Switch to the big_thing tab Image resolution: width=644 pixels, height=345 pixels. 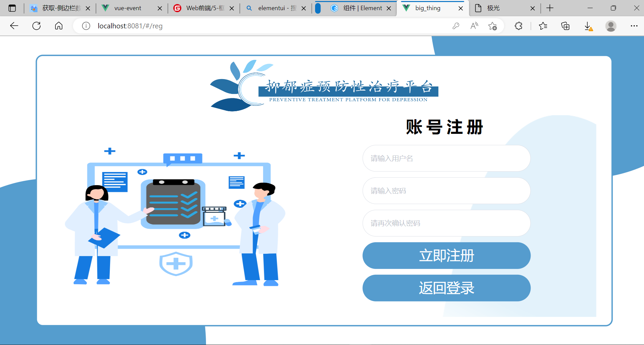(x=429, y=8)
